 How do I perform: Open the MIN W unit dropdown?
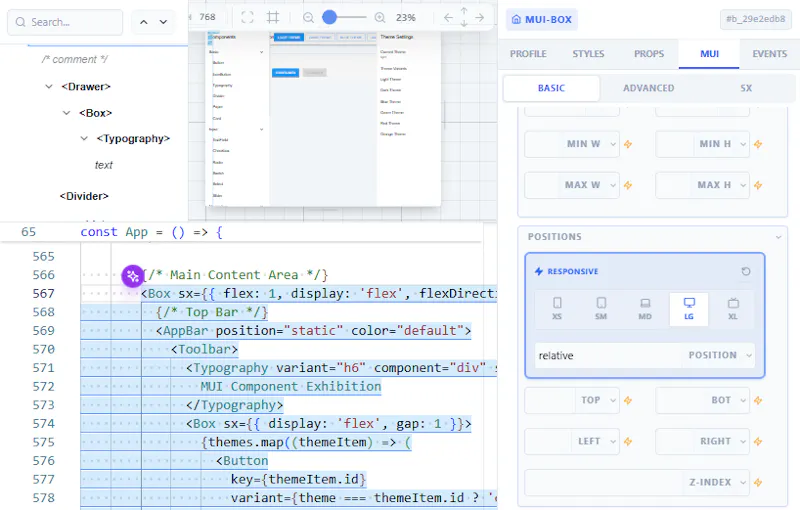click(613, 144)
